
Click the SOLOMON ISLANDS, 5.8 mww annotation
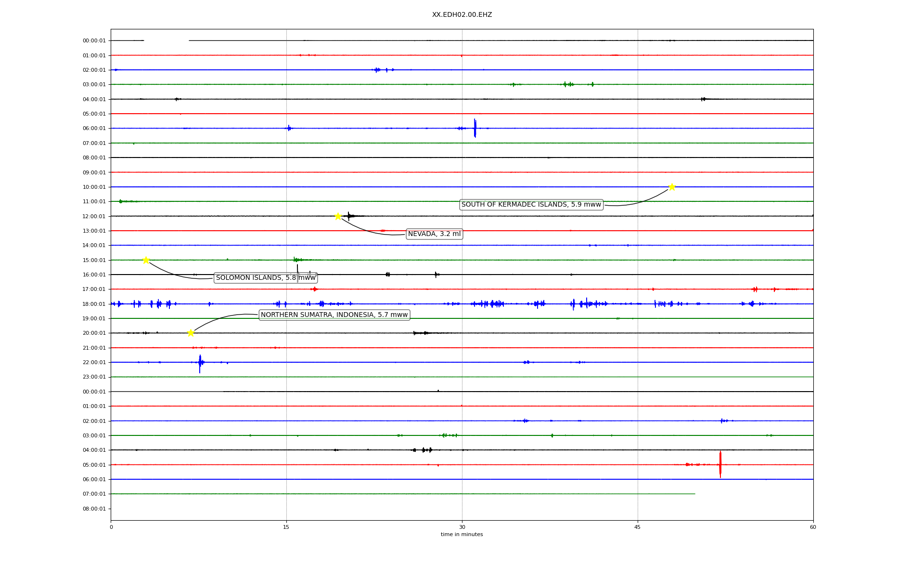coord(266,278)
